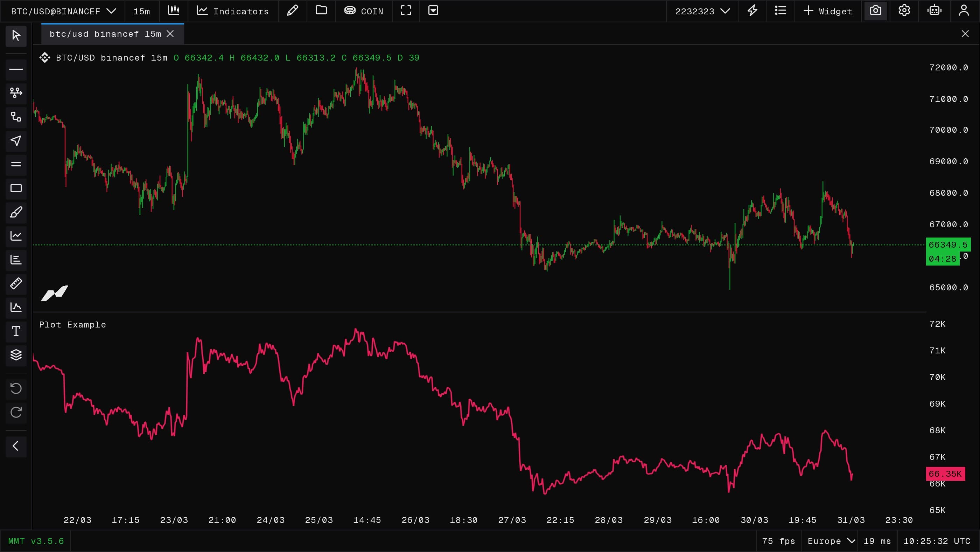980x552 pixels.
Task: Click the 75 fps status indicator
Action: [778, 541]
